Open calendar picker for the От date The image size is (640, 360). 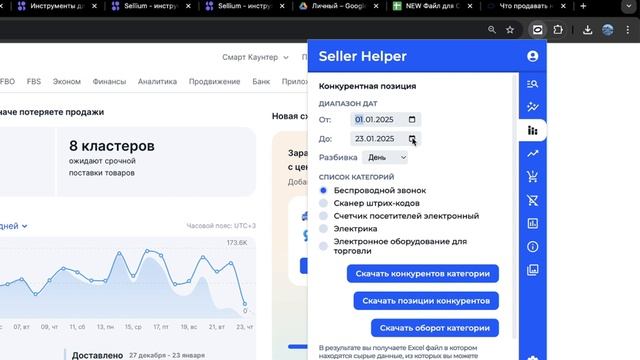pyautogui.click(x=412, y=119)
